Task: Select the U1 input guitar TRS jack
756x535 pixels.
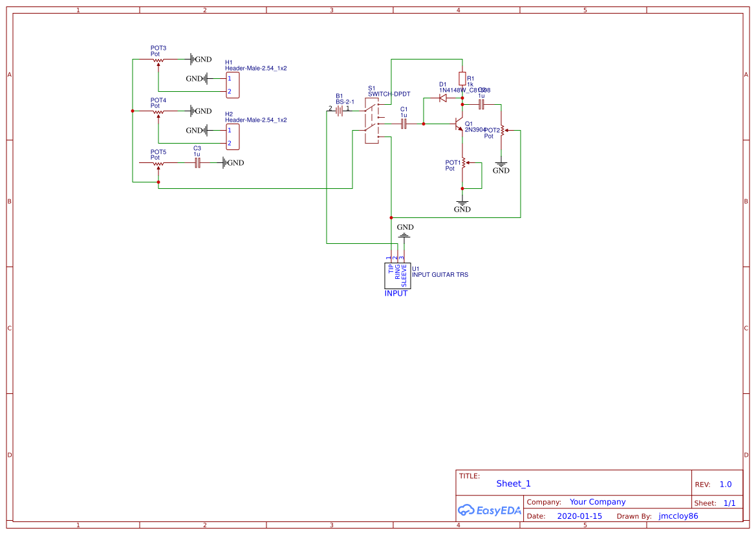Action: tap(397, 276)
